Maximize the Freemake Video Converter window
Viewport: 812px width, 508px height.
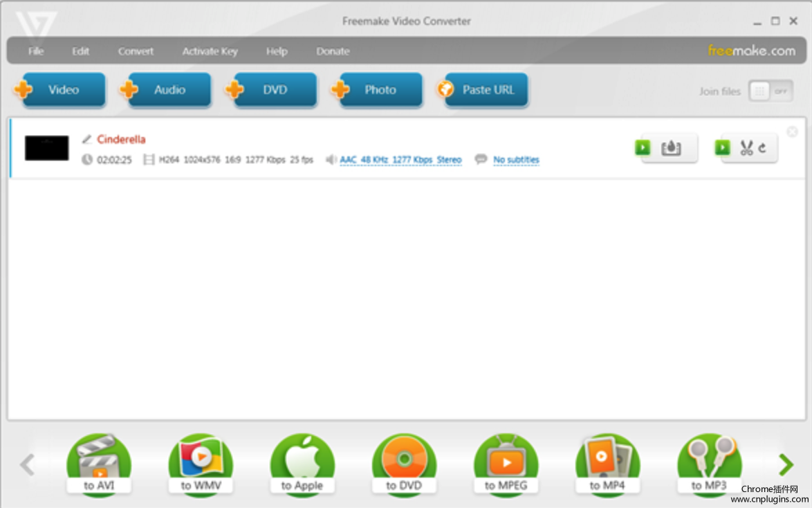[x=775, y=21]
